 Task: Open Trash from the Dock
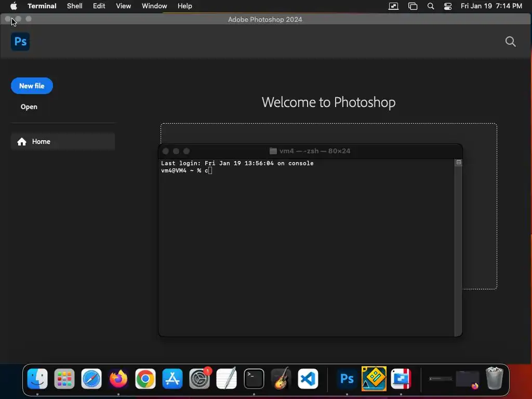pos(495,379)
